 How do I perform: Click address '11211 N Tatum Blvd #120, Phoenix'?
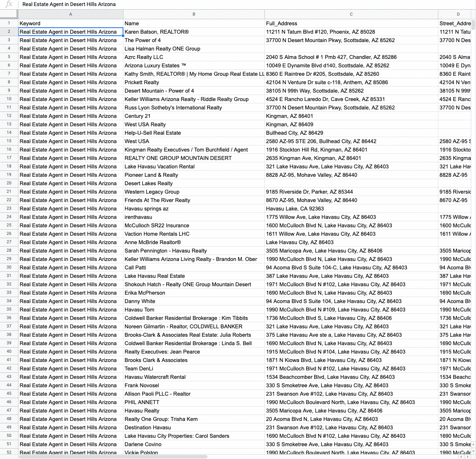click(351, 32)
